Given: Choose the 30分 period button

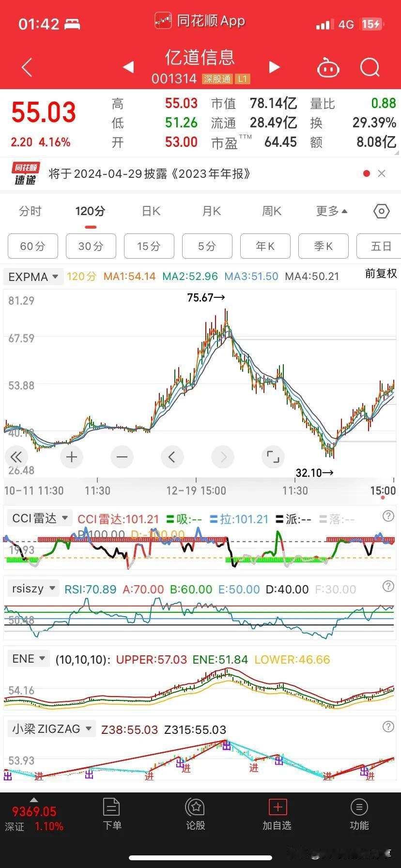Looking at the screenshot, I should [91, 246].
